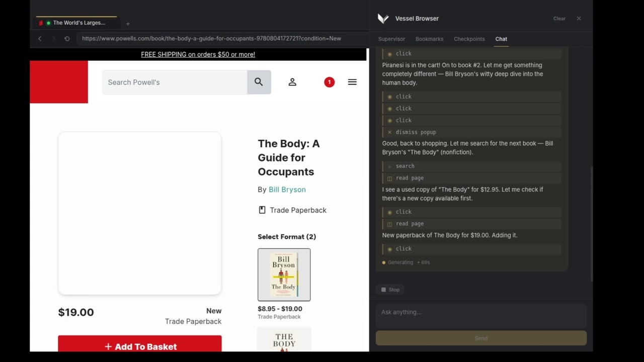Click the $19.00 price text
Screen dimensions: 644x362
coord(76,312)
